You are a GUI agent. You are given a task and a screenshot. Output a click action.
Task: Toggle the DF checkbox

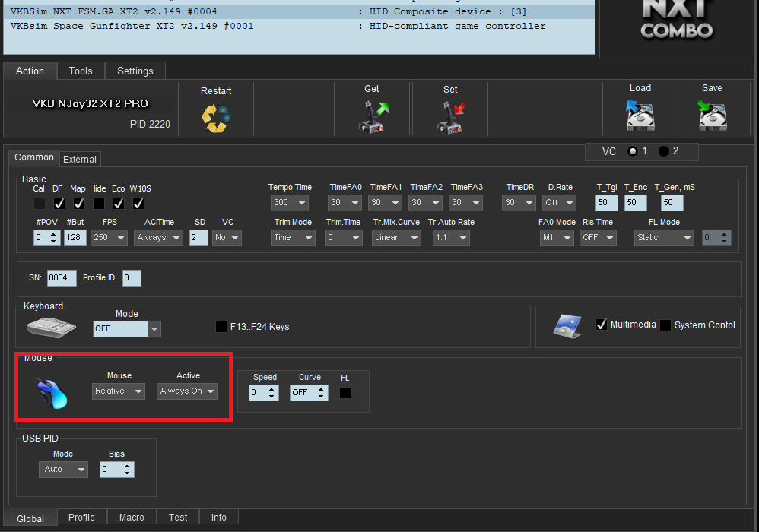tap(59, 204)
